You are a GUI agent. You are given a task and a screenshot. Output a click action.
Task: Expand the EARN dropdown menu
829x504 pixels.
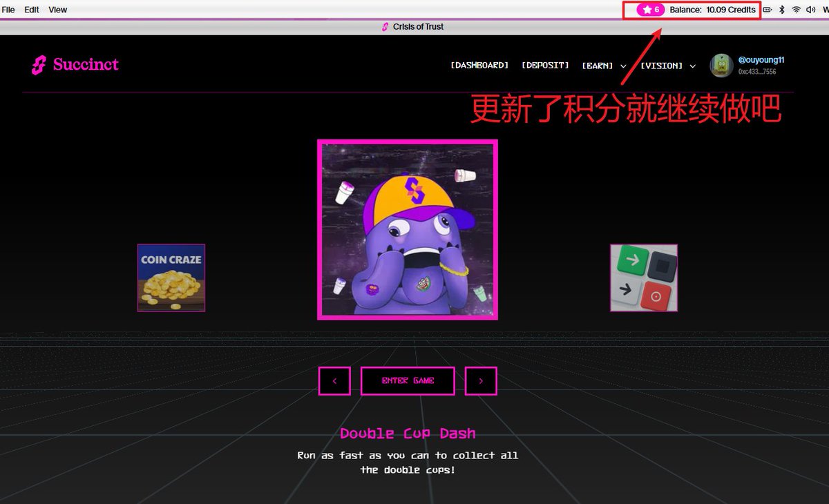click(604, 66)
